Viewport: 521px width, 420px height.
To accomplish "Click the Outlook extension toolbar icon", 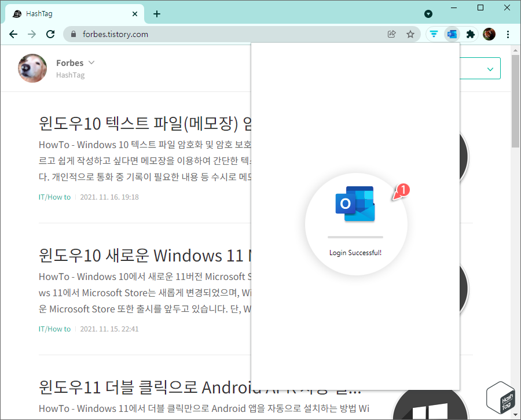I will click(x=452, y=34).
